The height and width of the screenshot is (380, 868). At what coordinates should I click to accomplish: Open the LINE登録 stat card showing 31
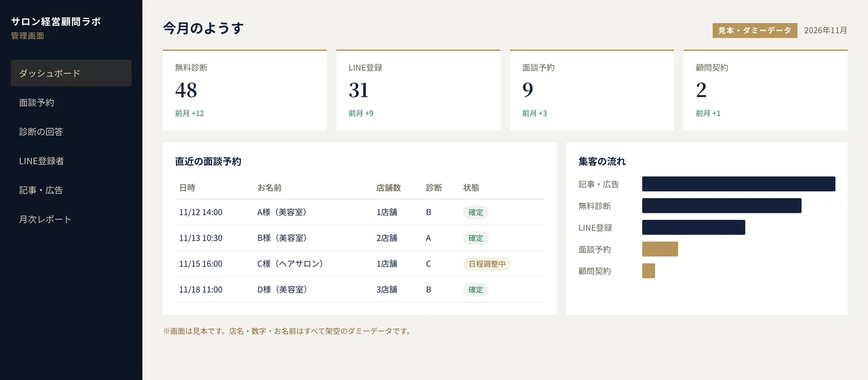coord(418,90)
